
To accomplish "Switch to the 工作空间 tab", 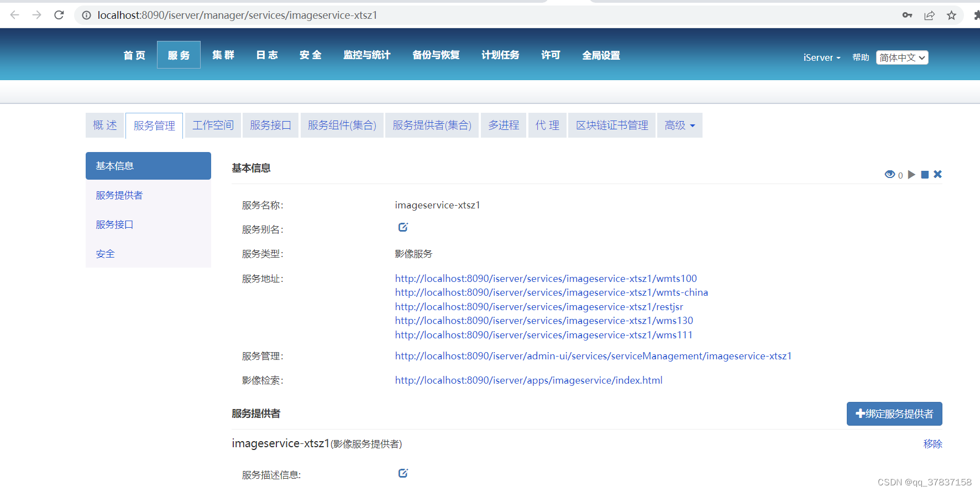I will 213,125.
